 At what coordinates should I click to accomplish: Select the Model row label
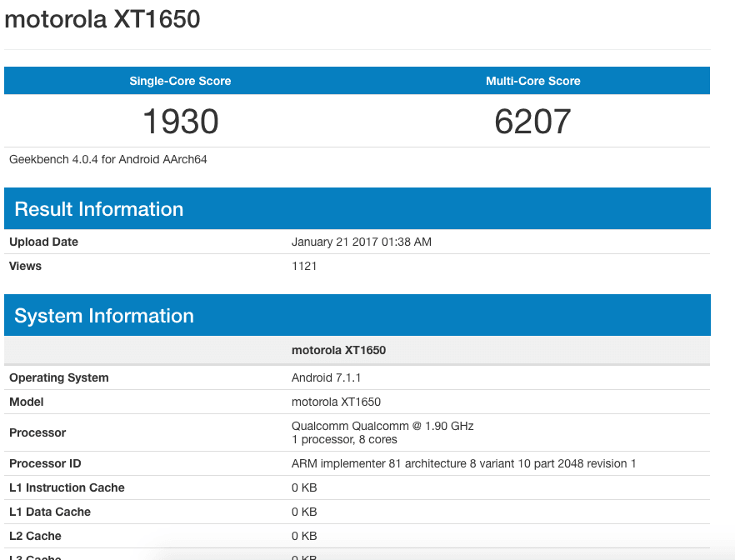coord(27,402)
